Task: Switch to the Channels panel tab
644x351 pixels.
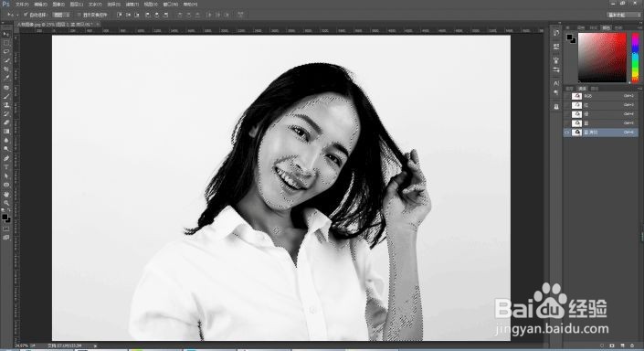Action: tap(582, 89)
